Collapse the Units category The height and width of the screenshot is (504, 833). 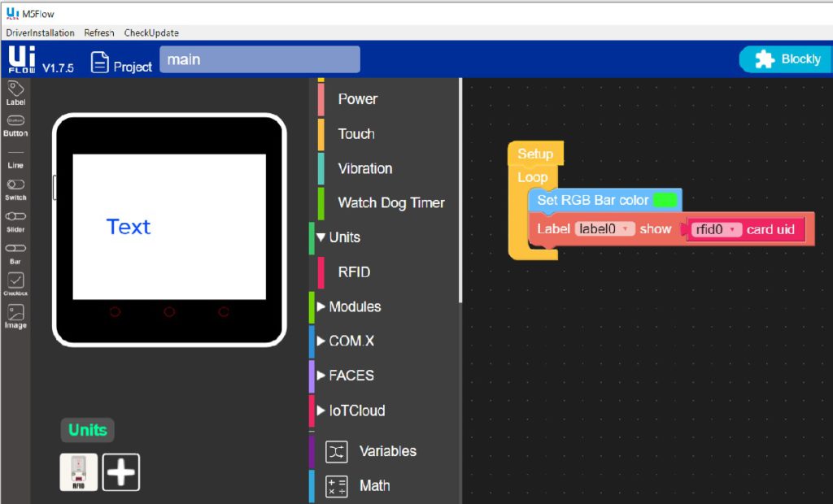tap(321, 237)
